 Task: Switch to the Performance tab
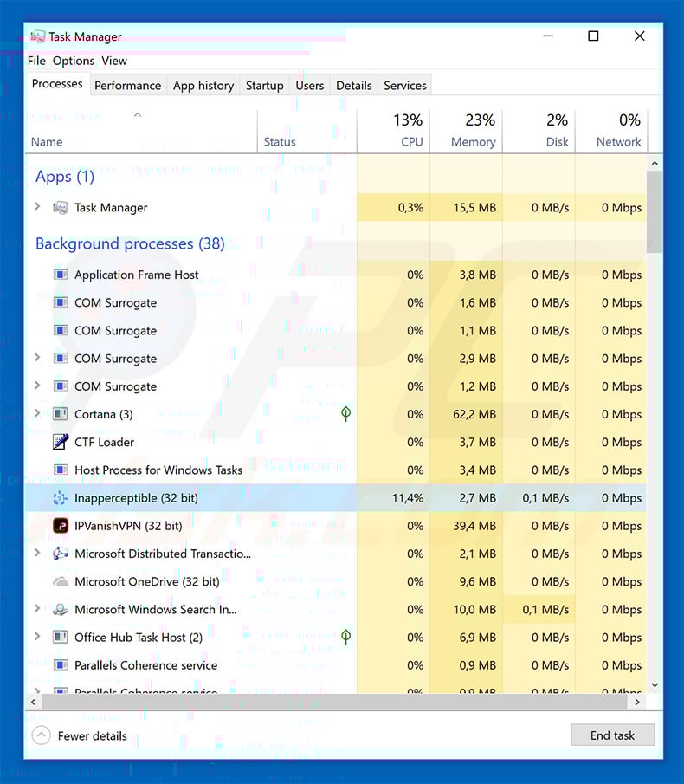click(128, 86)
